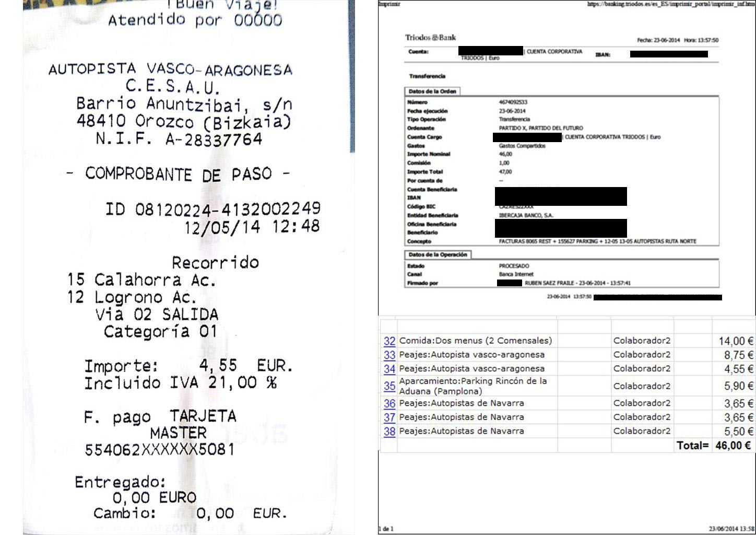Click the "4,55 €" amount in table row 34
This screenshot has width=756, height=535.
click(739, 369)
